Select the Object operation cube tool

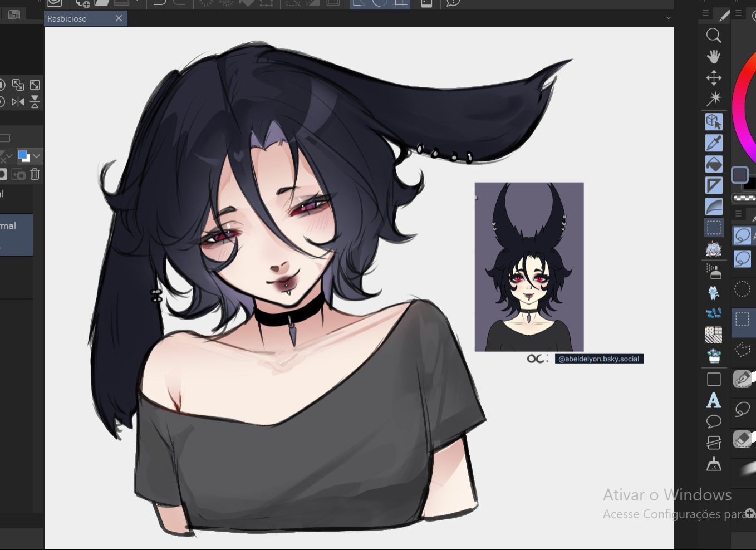coord(714,122)
